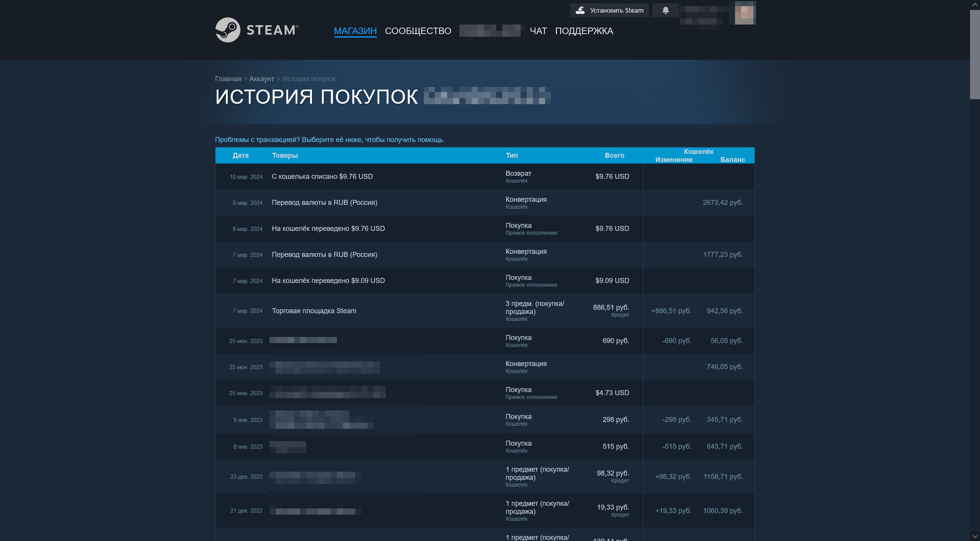Image resolution: width=980 pixels, height=541 pixels.
Task: Go to Аккаунт breadcrumb link
Action: (262, 79)
